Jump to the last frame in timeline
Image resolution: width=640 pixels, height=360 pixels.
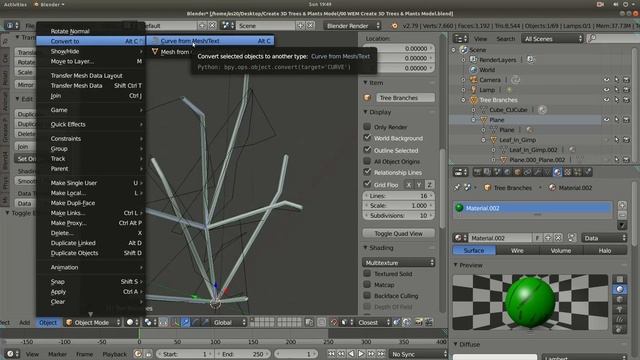click(x=381, y=354)
